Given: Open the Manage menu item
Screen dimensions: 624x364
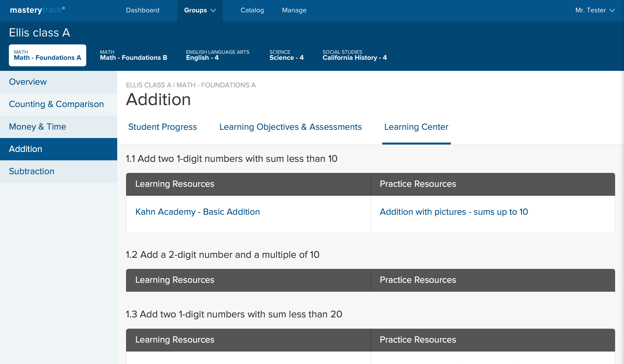Looking at the screenshot, I should 294,10.
